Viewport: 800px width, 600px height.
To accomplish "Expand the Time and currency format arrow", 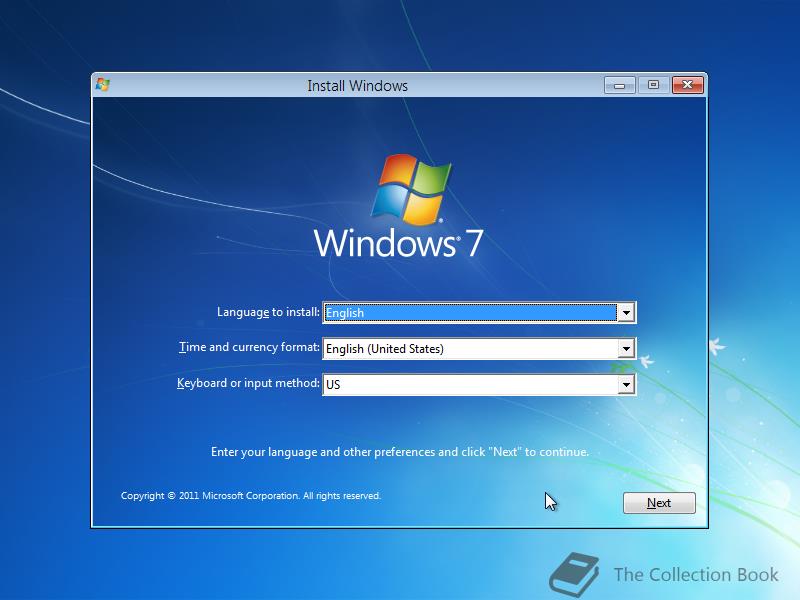I will 626,349.
